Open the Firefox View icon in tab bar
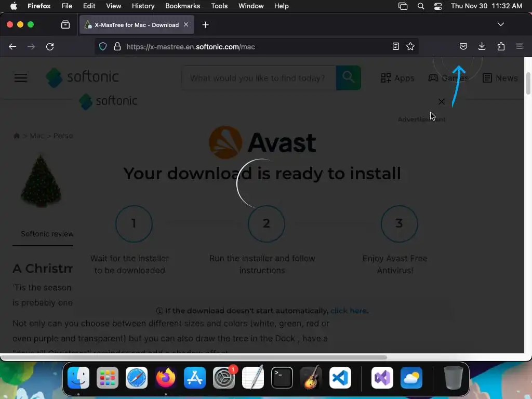 [x=65, y=25]
